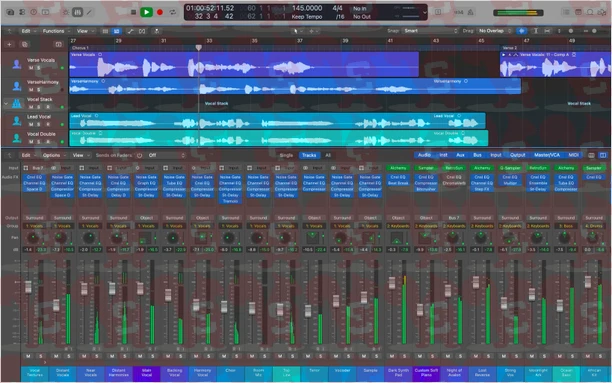
Task: Open the Bus 7 input slot
Action: [37, 168]
